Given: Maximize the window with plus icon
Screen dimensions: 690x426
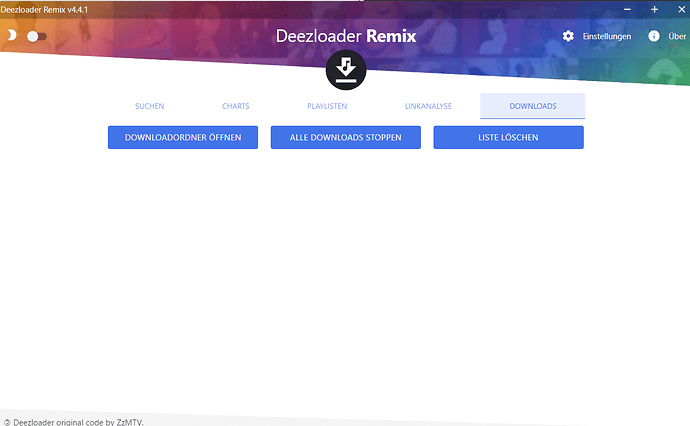Looking at the screenshot, I should click(x=654, y=9).
